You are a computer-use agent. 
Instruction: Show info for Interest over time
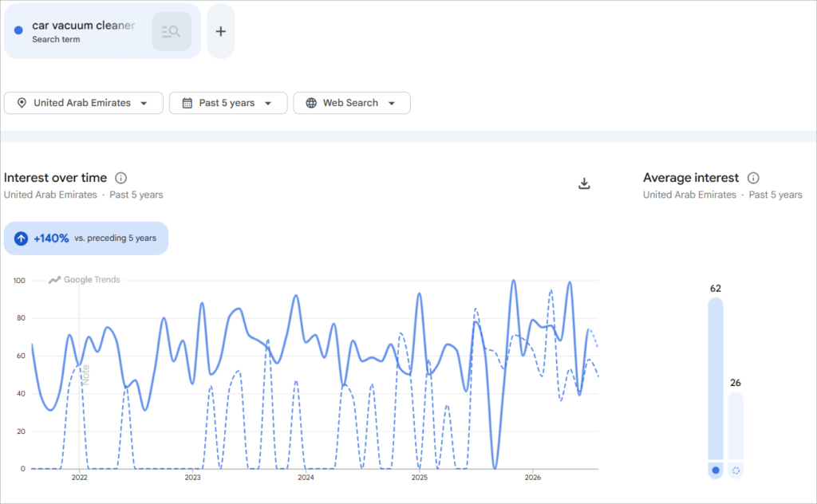(121, 178)
